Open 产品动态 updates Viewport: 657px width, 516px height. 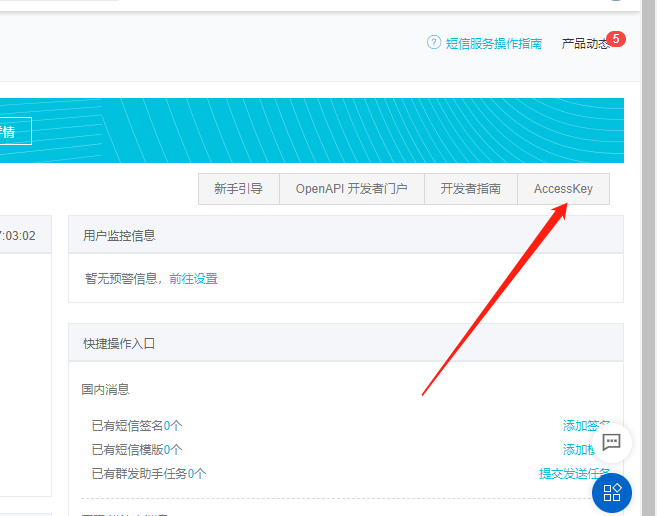point(584,44)
